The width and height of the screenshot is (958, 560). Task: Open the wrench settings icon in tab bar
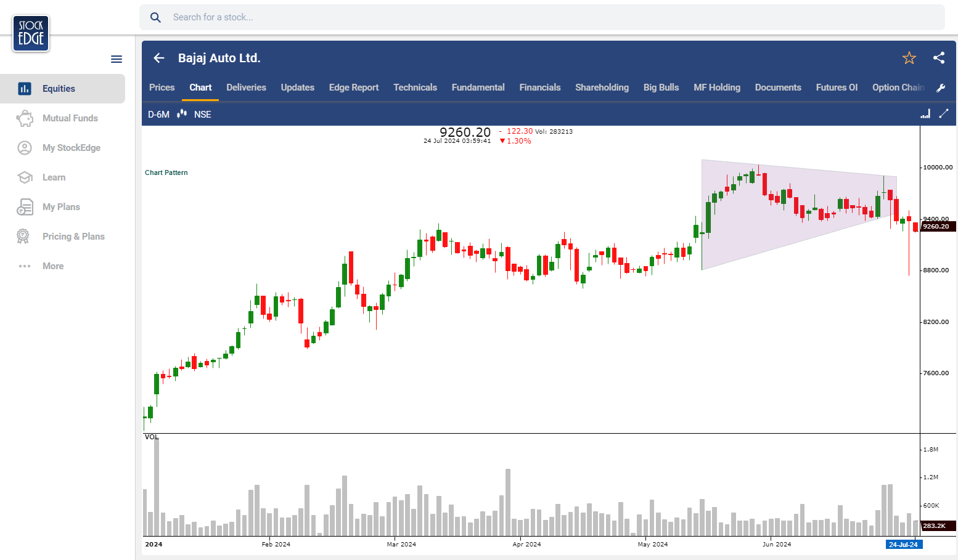point(941,88)
